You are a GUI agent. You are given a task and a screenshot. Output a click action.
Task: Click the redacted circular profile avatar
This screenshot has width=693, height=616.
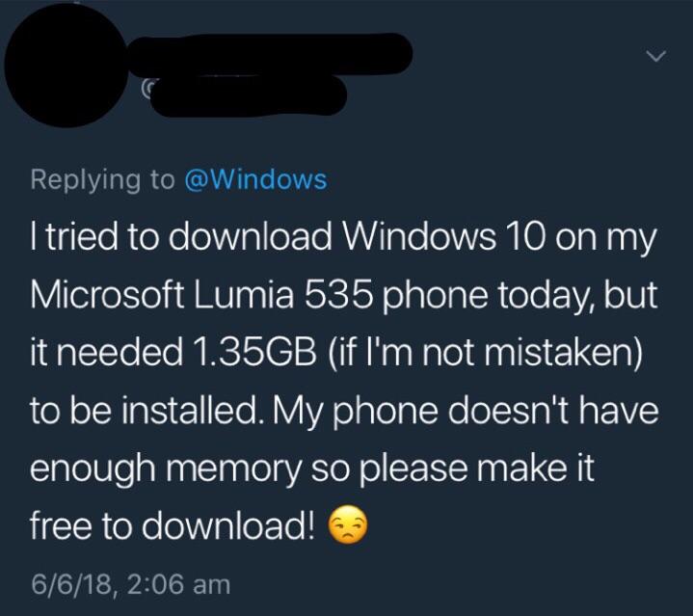tap(67, 65)
